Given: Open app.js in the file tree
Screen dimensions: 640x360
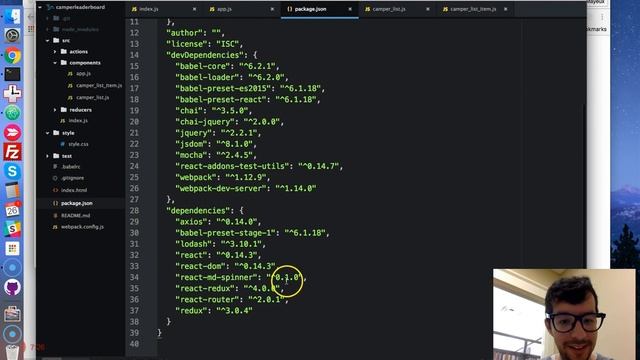Looking at the screenshot, I should click(83, 74).
